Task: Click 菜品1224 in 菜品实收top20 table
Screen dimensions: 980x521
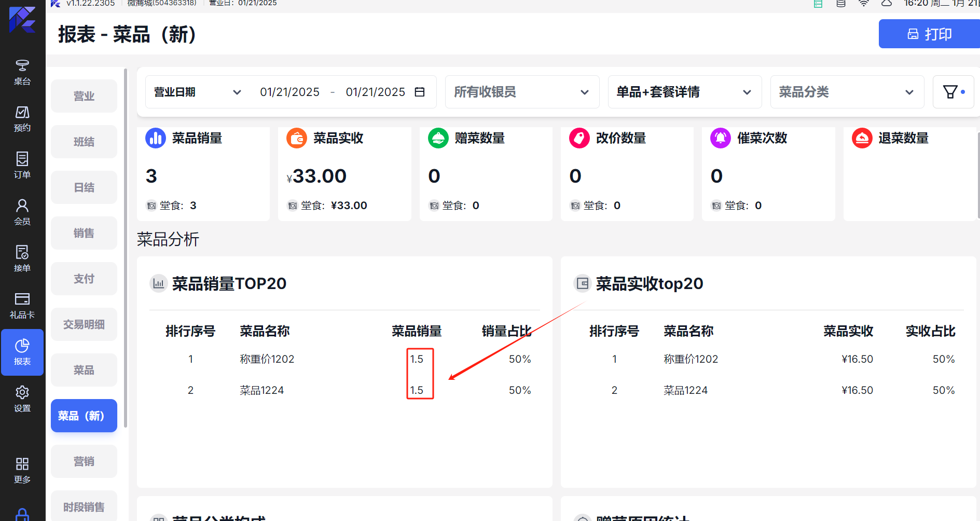Action: tap(685, 390)
